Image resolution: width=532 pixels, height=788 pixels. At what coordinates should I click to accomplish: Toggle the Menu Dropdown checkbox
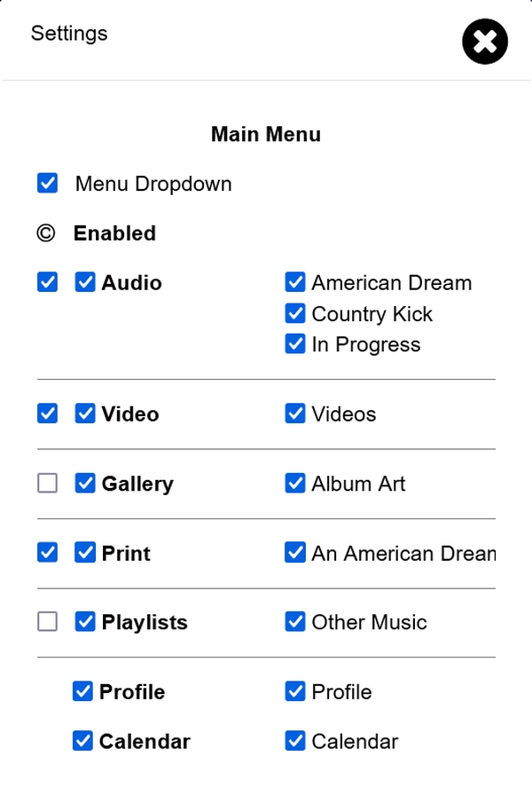(48, 184)
